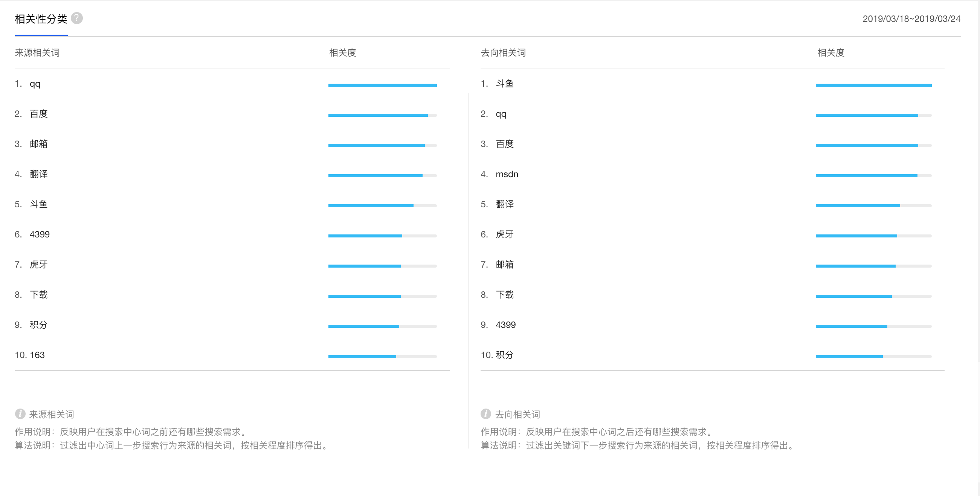Viewport: 980px width, 496px height.
Task: Click the info icon beside 来源相关词 note
Action: [x=20, y=414]
